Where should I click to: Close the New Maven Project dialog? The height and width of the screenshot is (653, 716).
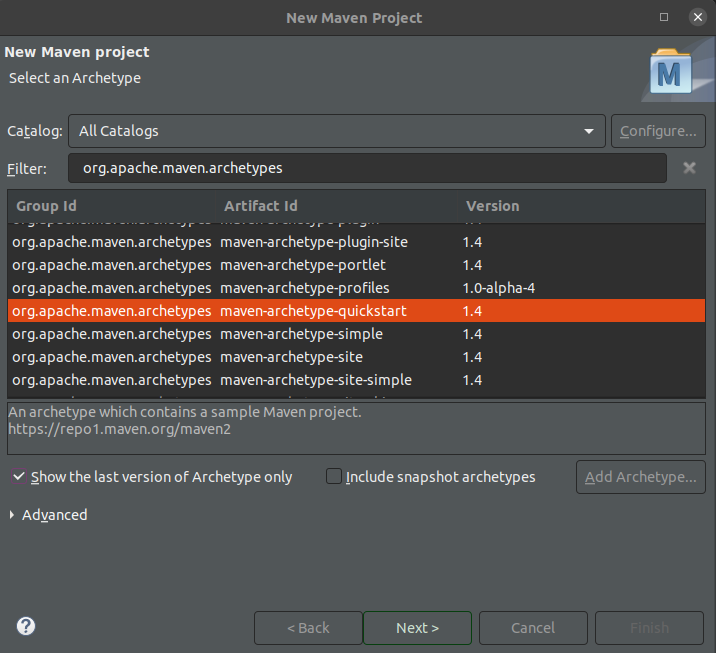(x=698, y=17)
